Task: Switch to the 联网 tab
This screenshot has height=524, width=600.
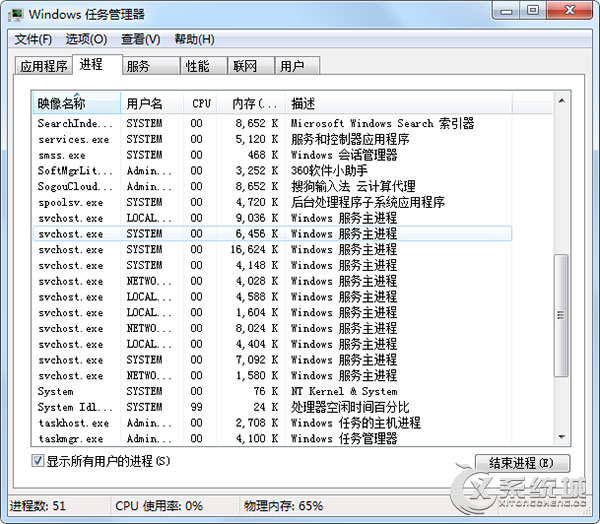Action: (251, 66)
